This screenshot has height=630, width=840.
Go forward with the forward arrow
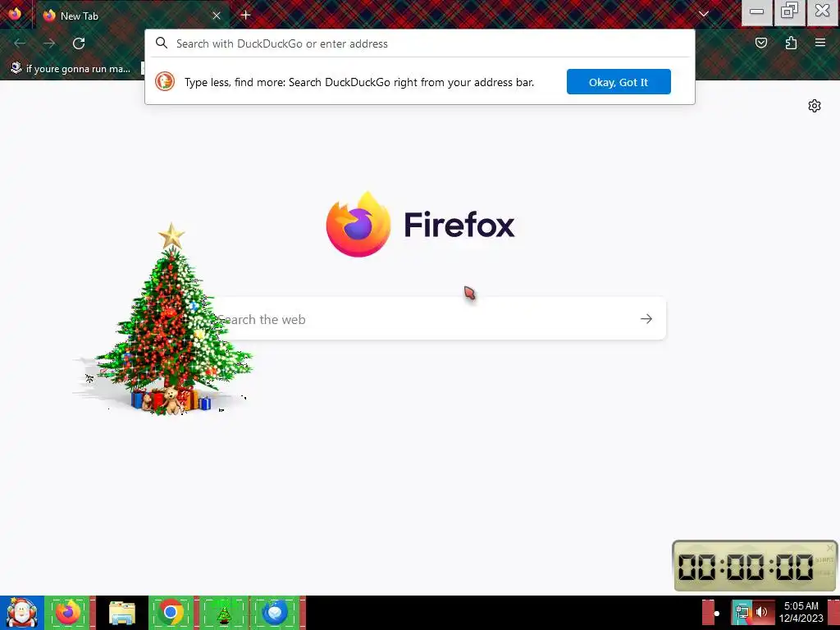[x=49, y=43]
